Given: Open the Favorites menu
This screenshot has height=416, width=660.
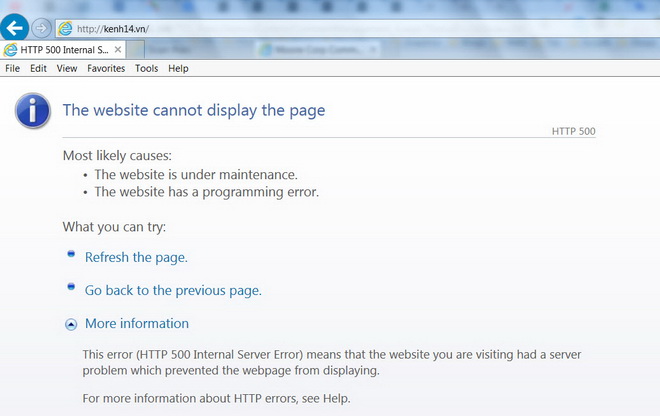Looking at the screenshot, I should (x=106, y=69).
